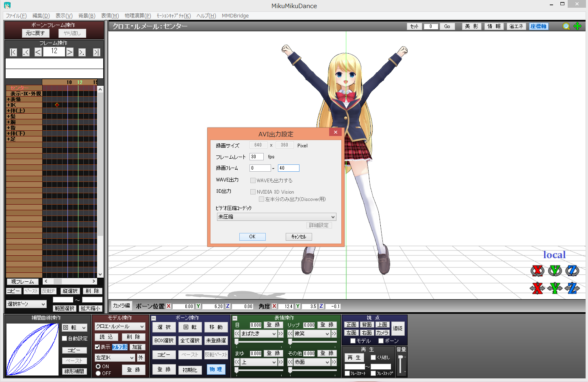Enable the WAVE output checkbox
588x382 pixels.
253,180
